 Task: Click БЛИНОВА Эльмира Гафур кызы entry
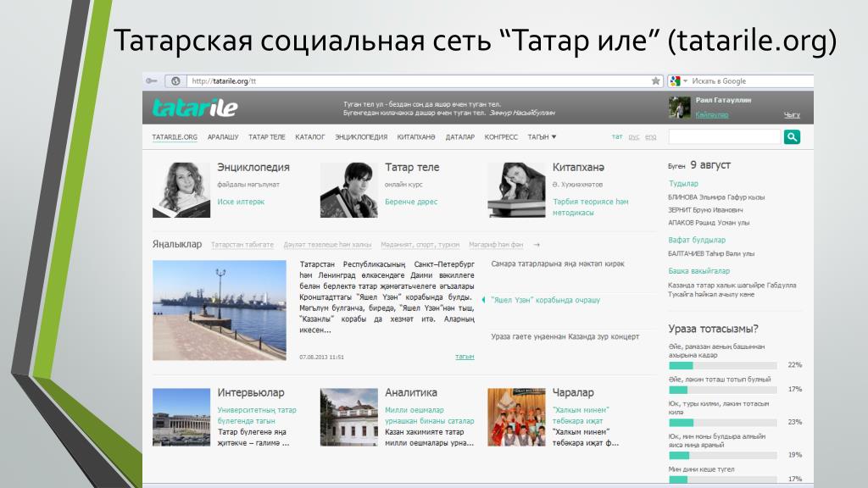click(716, 197)
